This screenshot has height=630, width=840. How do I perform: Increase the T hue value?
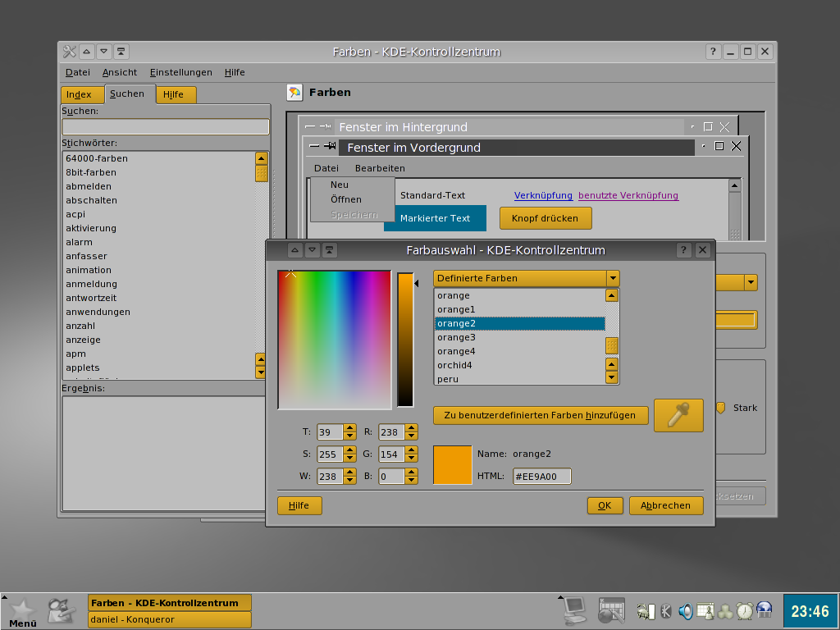pos(349,428)
